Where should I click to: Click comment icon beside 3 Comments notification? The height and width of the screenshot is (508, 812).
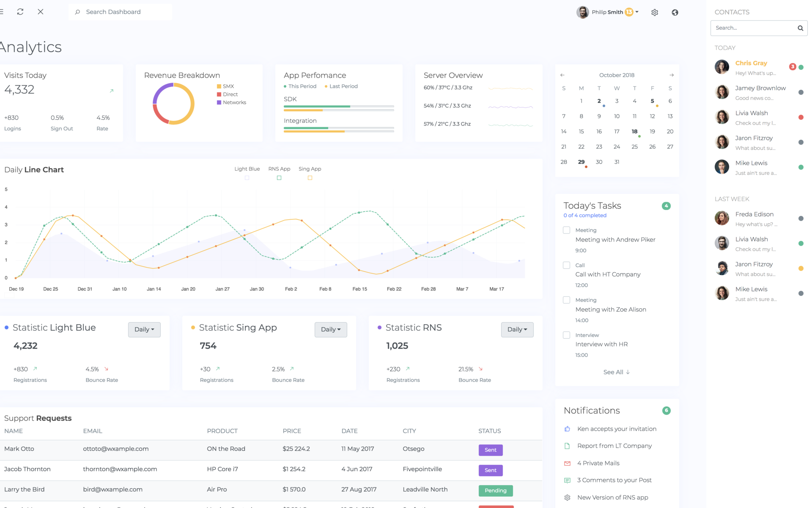(x=568, y=480)
